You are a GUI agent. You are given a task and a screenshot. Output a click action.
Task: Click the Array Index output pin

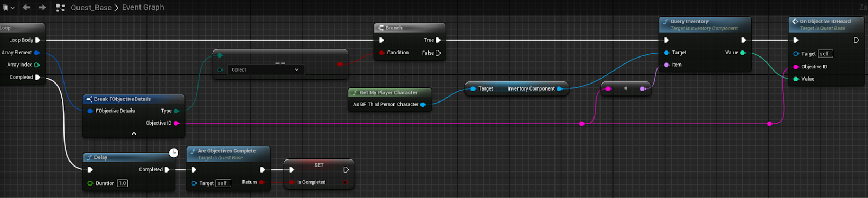(x=37, y=65)
